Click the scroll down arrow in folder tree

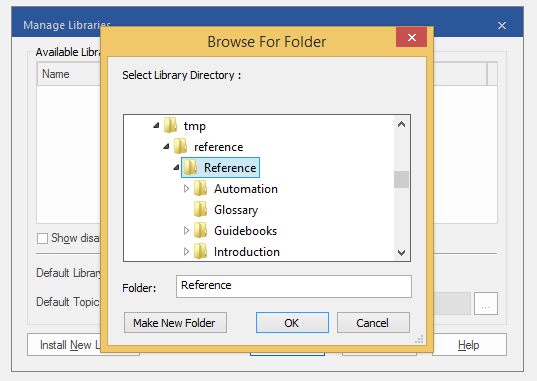click(401, 253)
